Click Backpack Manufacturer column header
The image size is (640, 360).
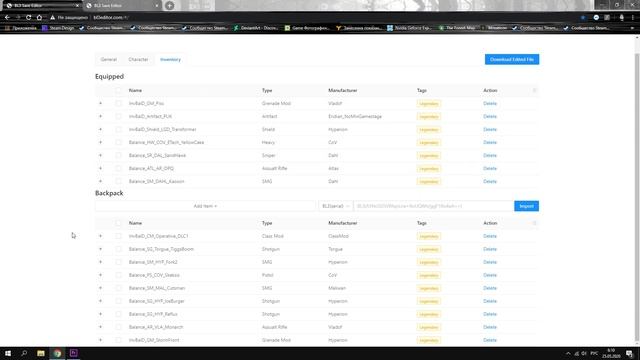342,223
